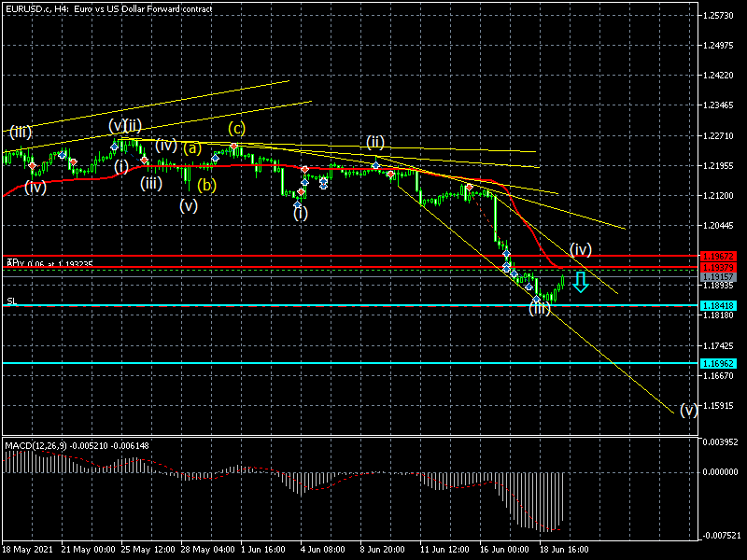747x560 pixels.
Task: Click the cyan 1.18418 price tag
Action: pyautogui.click(x=720, y=305)
